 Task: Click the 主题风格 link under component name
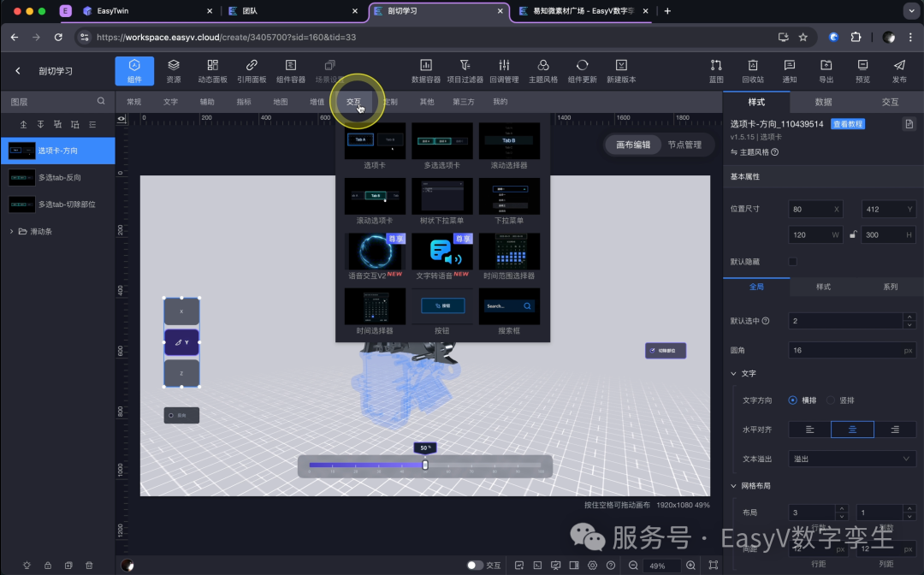[x=755, y=152]
